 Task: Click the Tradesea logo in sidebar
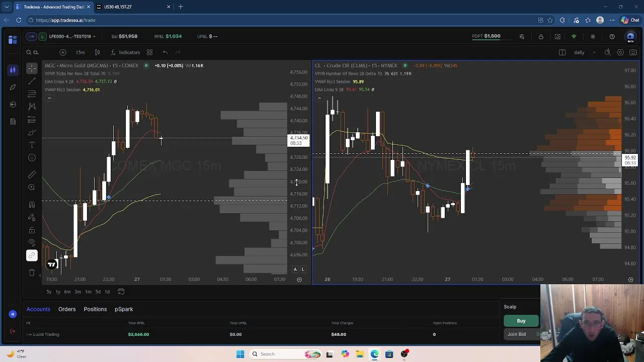pos(13,40)
